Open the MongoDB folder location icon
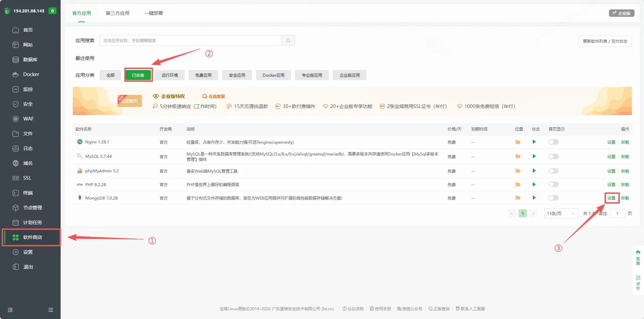644x319 pixels. point(518,198)
